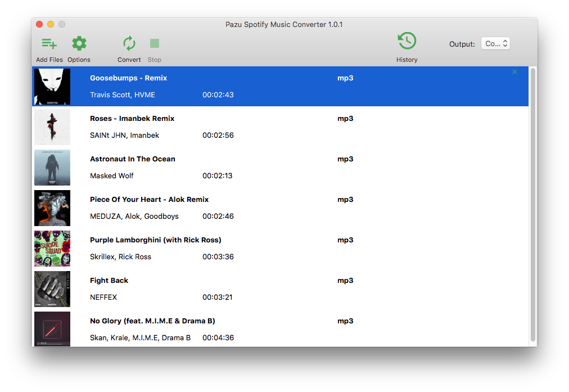Select the Roses album art thumbnail
569x392 pixels.
tap(52, 127)
